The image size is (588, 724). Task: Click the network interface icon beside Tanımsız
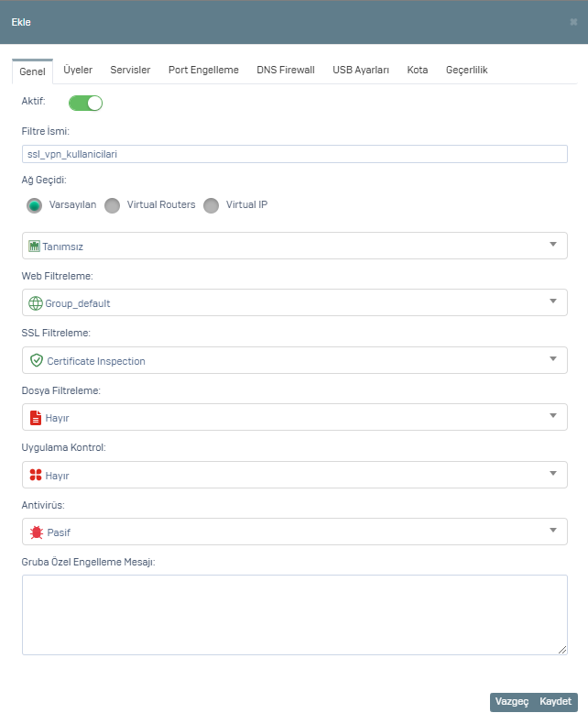[34, 247]
